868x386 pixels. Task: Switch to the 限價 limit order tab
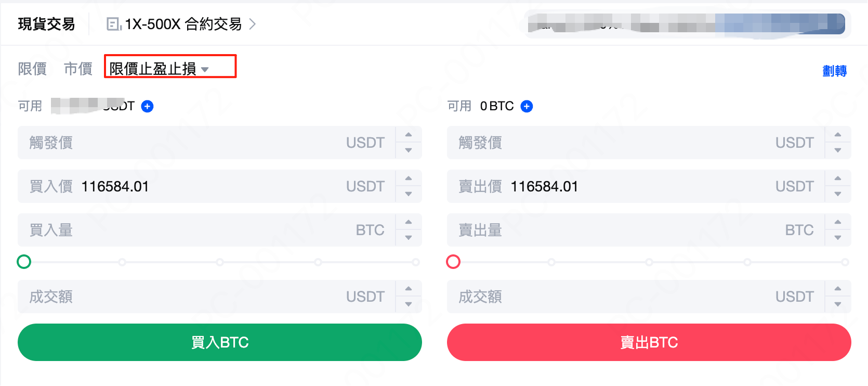[x=32, y=69]
